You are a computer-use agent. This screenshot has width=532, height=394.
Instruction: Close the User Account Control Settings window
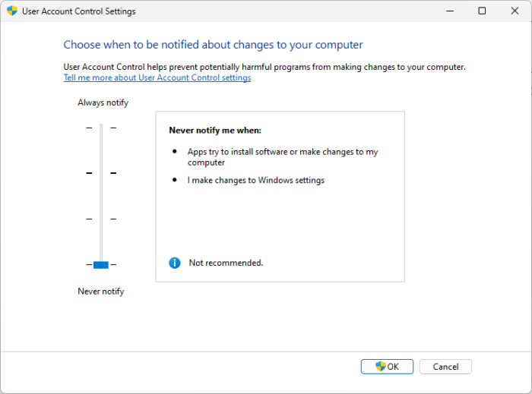tap(515, 11)
